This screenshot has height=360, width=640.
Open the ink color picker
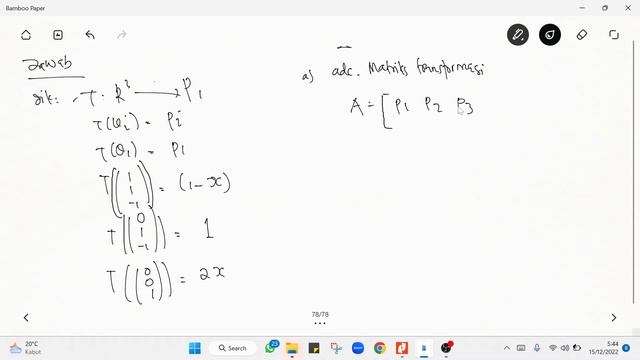(550, 35)
